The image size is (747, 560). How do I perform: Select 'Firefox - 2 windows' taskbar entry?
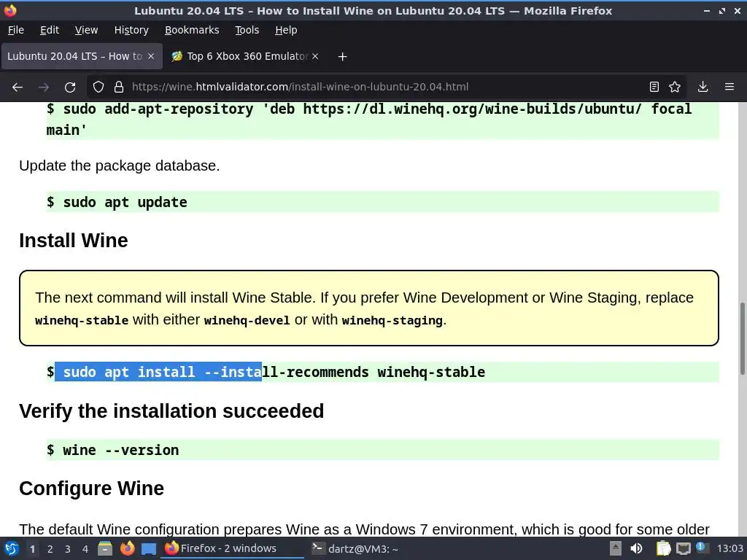(x=233, y=548)
